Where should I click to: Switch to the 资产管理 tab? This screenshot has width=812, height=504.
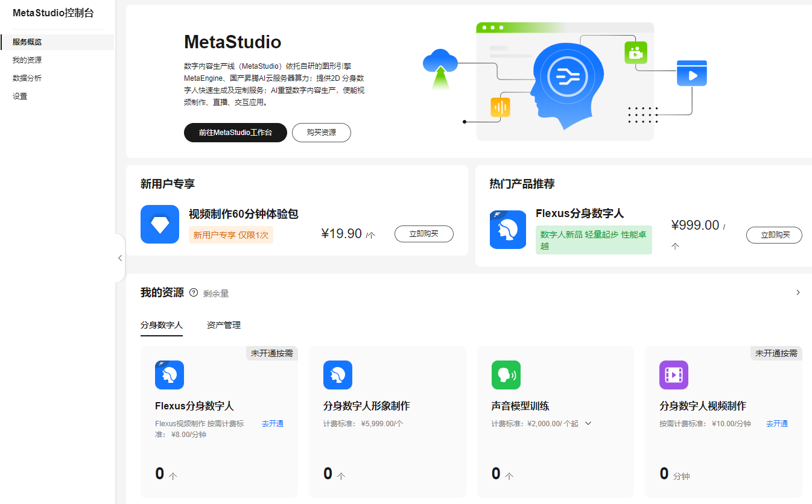pos(224,326)
